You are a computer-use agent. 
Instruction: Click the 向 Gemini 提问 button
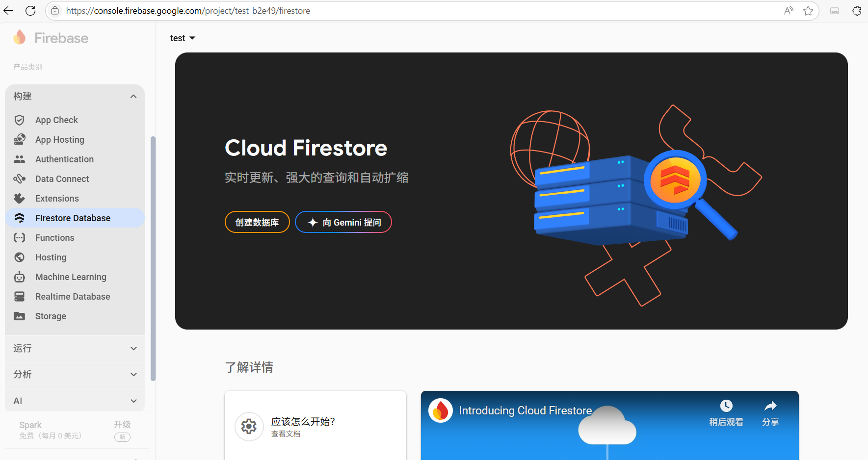[343, 222]
